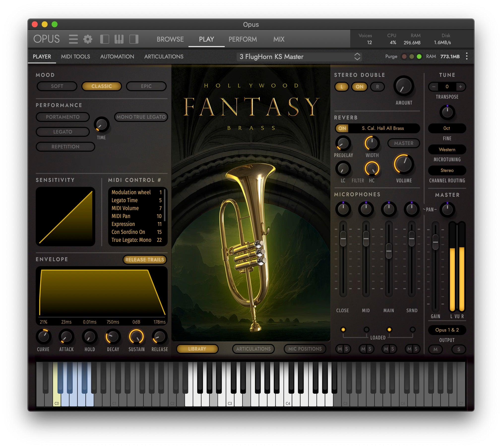Switch to the PERFORM tab

pyautogui.click(x=243, y=39)
